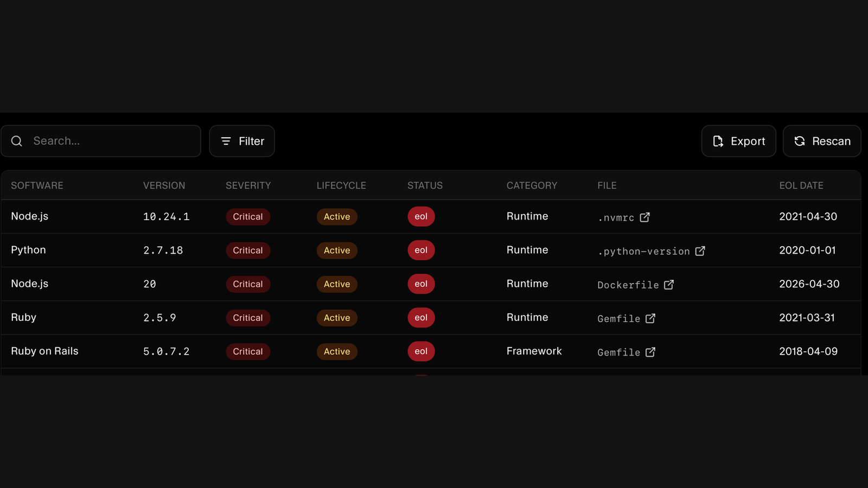The image size is (868, 488).
Task: Click Active badge in Node.js 10.24.1 row
Action: pos(337,217)
